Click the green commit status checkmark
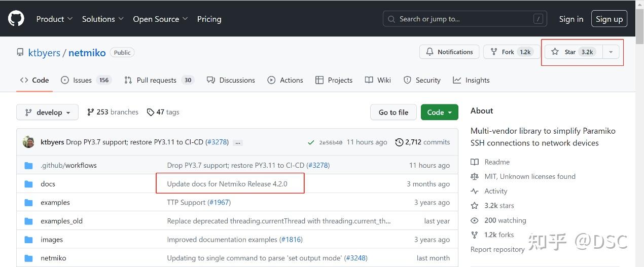Image resolution: width=644 pixels, height=267 pixels. 311,142
